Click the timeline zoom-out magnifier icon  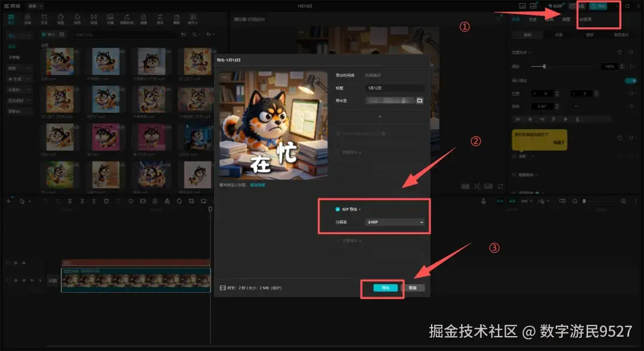point(575,201)
